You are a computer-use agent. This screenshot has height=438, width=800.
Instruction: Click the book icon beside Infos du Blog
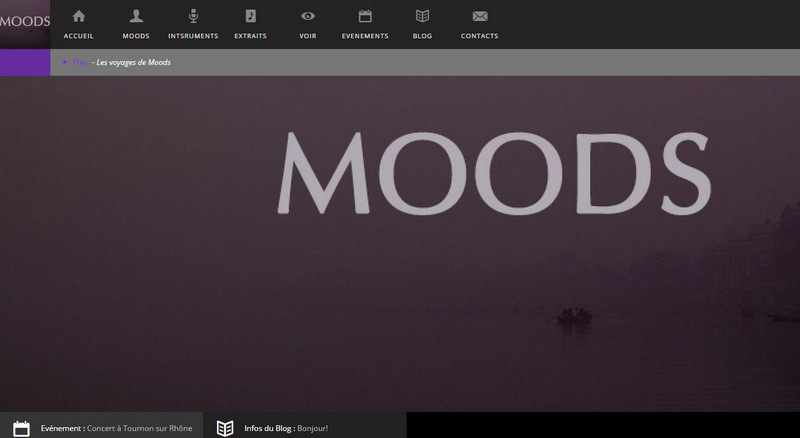pos(225,428)
